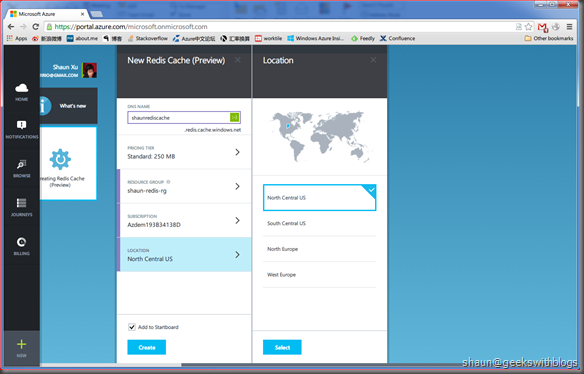The image size is (584, 374).
Task: Open Windows Azure Insi... bookmark
Action: (315, 38)
